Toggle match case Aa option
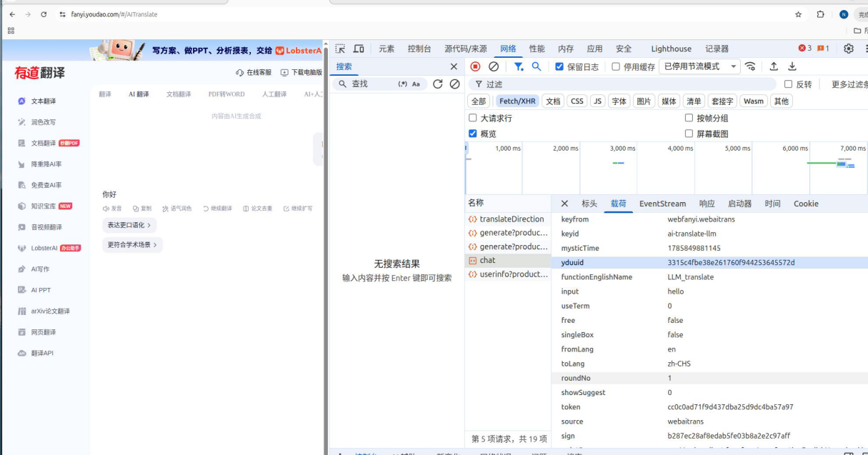The width and height of the screenshot is (868, 455). (x=416, y=84)
